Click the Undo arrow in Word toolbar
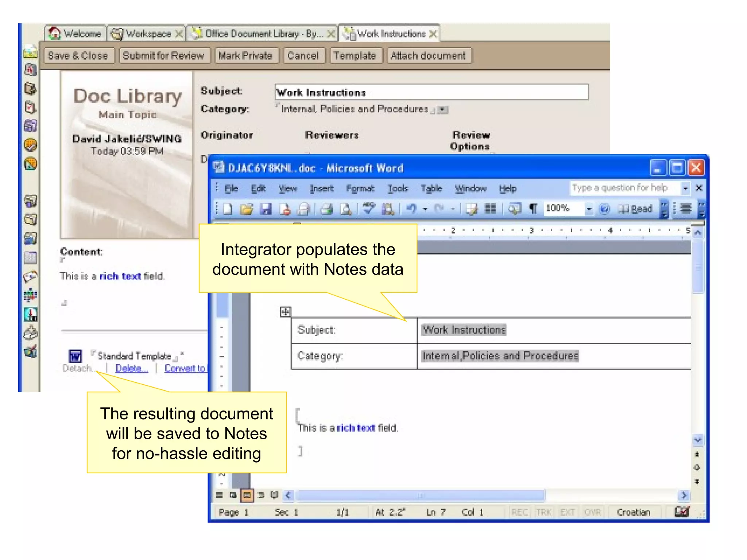The image size is (747, 560). (412, 209)
